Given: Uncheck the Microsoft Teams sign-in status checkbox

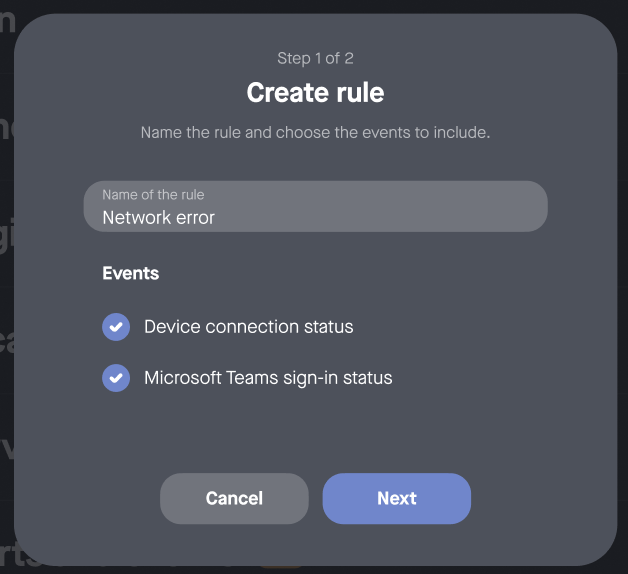Looking at the screenshot, I should tap(116, 378).
